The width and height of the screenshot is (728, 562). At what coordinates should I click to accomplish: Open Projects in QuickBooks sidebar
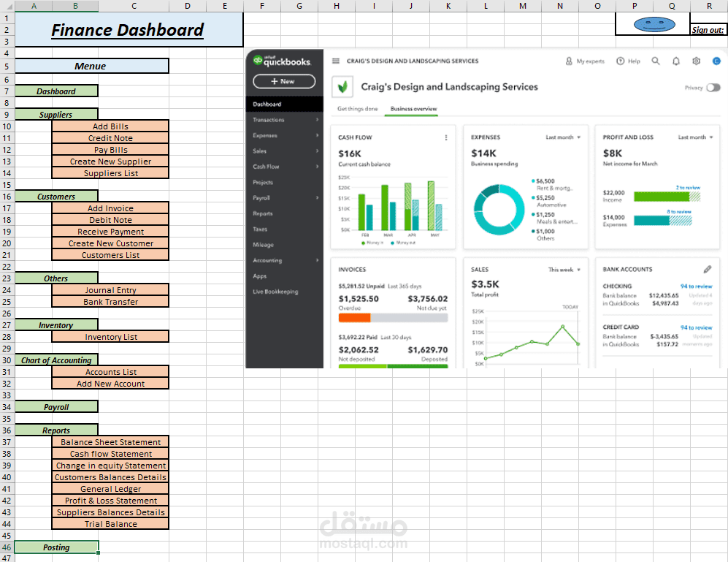coord(263,182)
